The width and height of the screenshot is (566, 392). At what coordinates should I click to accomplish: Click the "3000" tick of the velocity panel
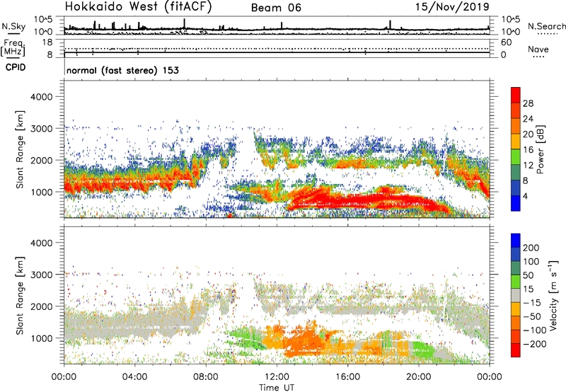[41, 275]
